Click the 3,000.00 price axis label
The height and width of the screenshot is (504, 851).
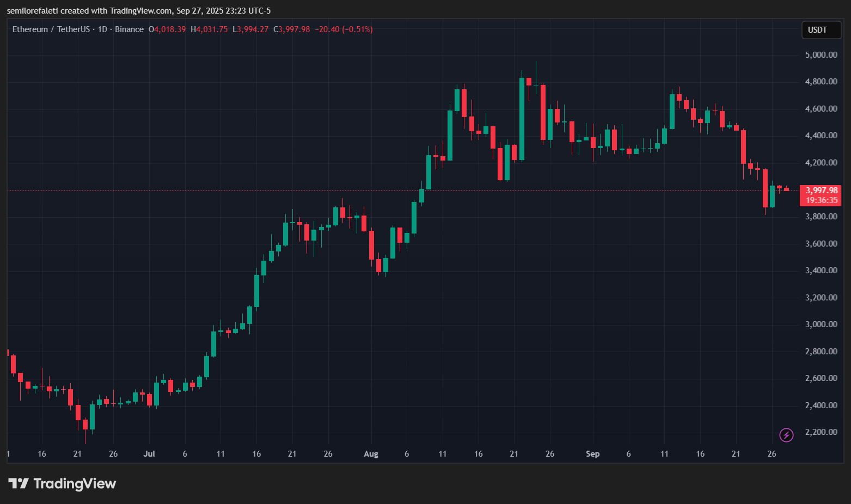tap(821, 324)
